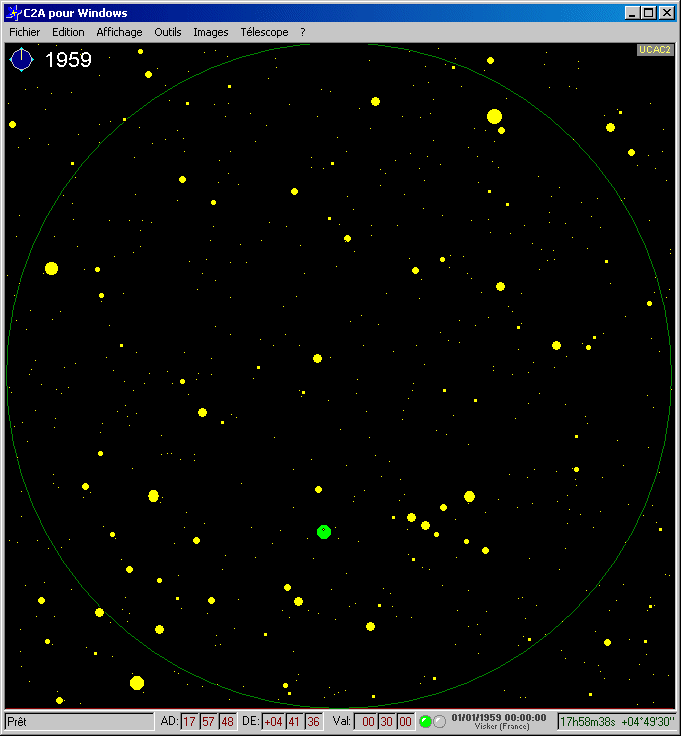Click the AD seconds field 48

tap(227, 721)
